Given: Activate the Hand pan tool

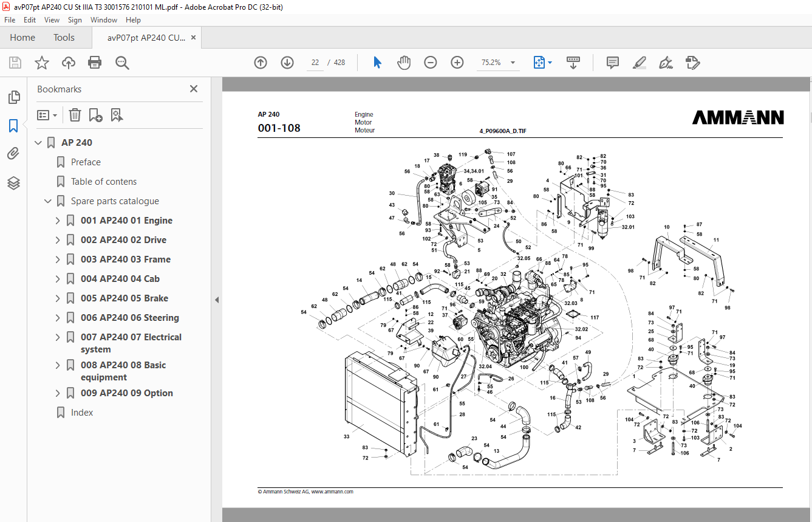Looking at the screenshot, I should (x=404, y=63).
